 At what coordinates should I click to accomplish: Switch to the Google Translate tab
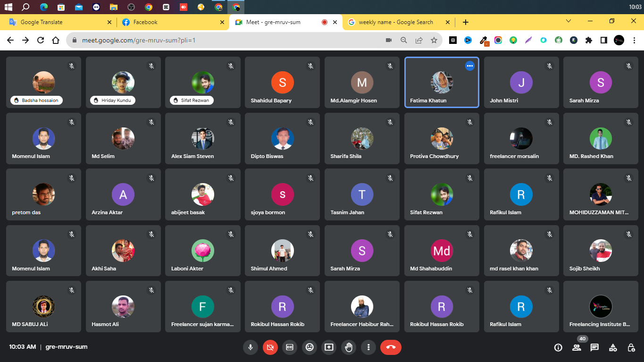[x=57, y=22]
